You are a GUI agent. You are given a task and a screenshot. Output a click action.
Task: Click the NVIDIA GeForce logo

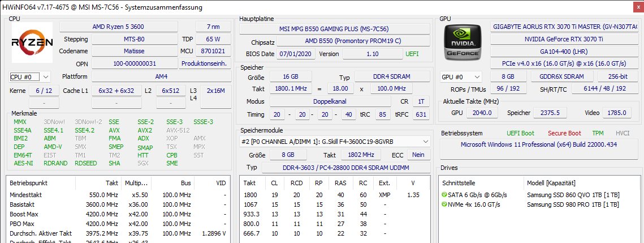463,42
